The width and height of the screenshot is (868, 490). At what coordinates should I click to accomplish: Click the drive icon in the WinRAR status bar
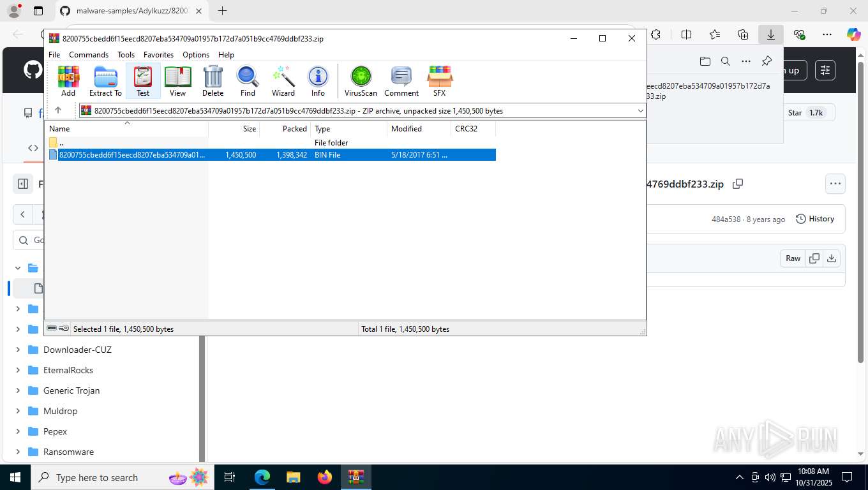coord(52,329)
